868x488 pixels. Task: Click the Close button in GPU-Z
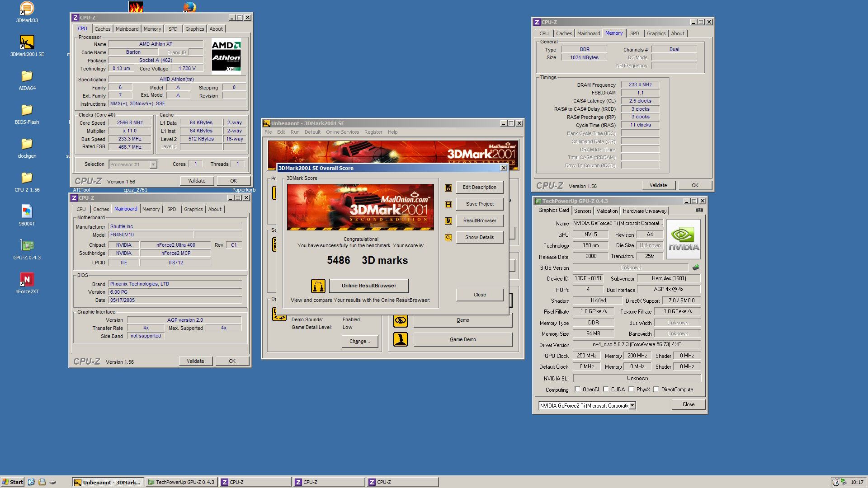click(x=689, y=405)
